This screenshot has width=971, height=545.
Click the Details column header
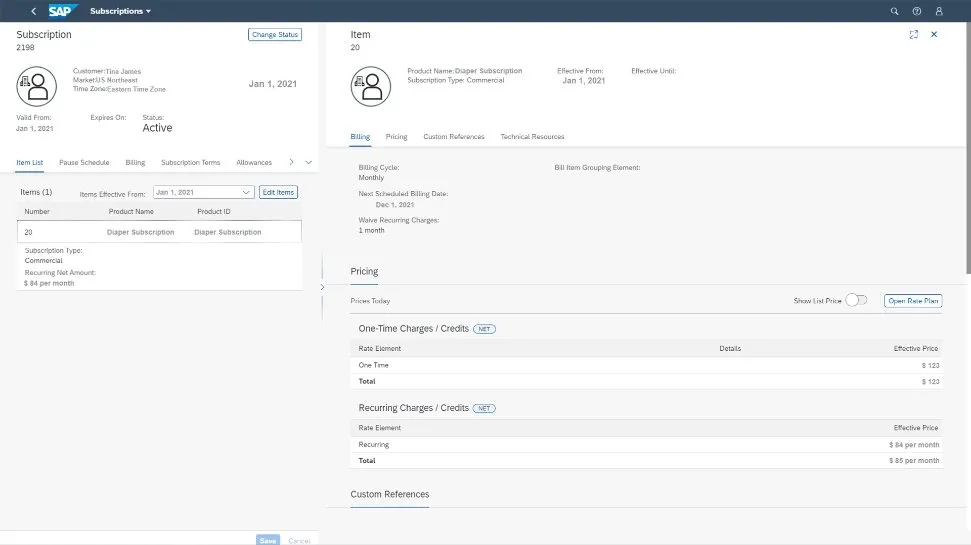tap(730, 349)
